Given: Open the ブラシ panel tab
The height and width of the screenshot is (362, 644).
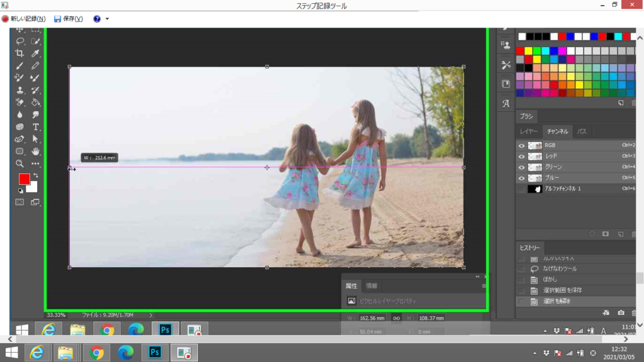Looking at the screenshot, I should pos(526,116).
